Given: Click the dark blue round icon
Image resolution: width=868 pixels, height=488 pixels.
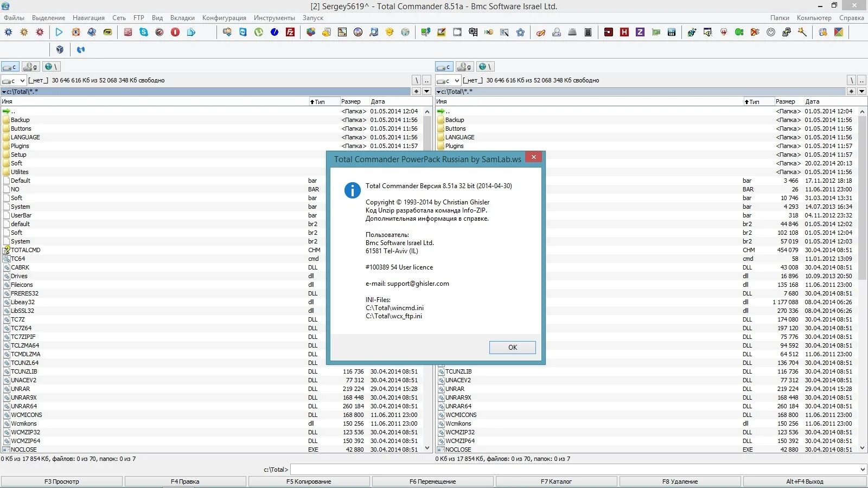Looking at the screenshot, I should pos(275,33).
